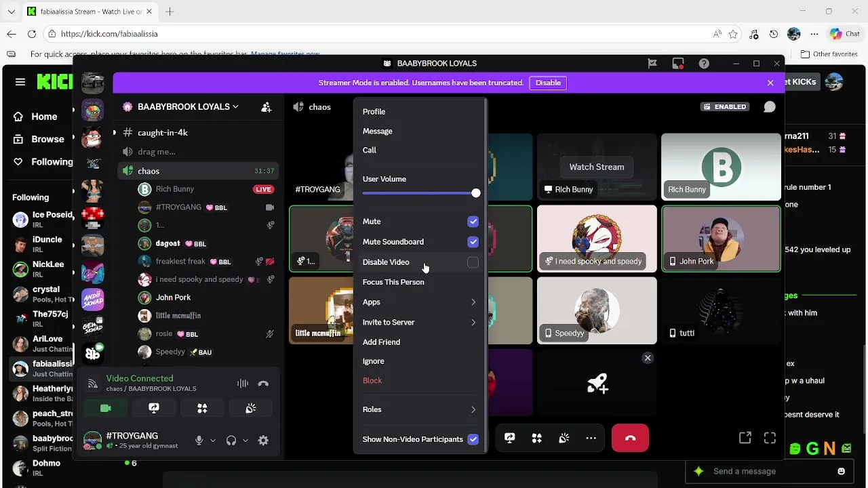Toggle the Mute Soundboard checkbox
The height and width of the screenshot is (488, 868).
click(473, 242)
